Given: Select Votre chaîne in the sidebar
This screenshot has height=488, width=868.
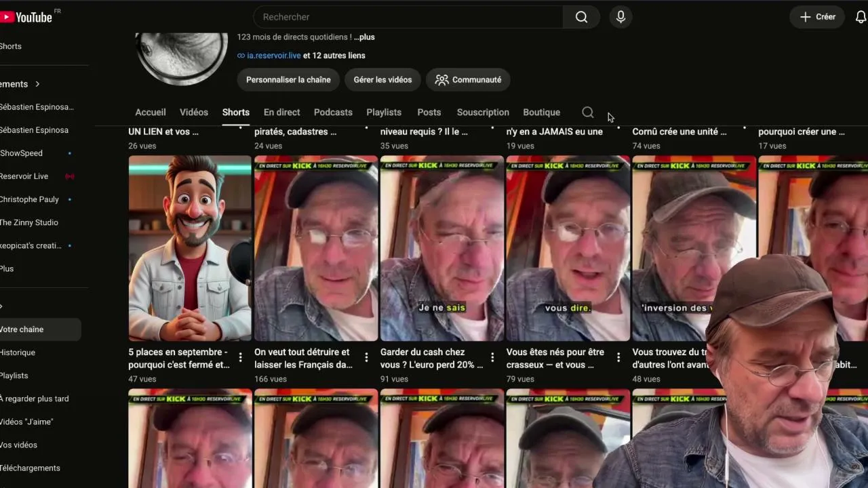Looking at the screenshot, I should (x=40, y=329).
